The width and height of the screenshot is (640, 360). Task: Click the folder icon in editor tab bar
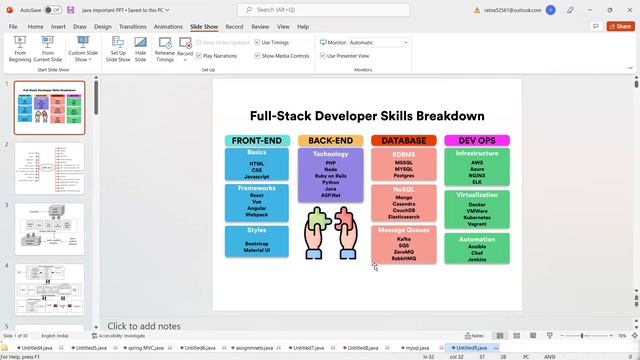5,348
